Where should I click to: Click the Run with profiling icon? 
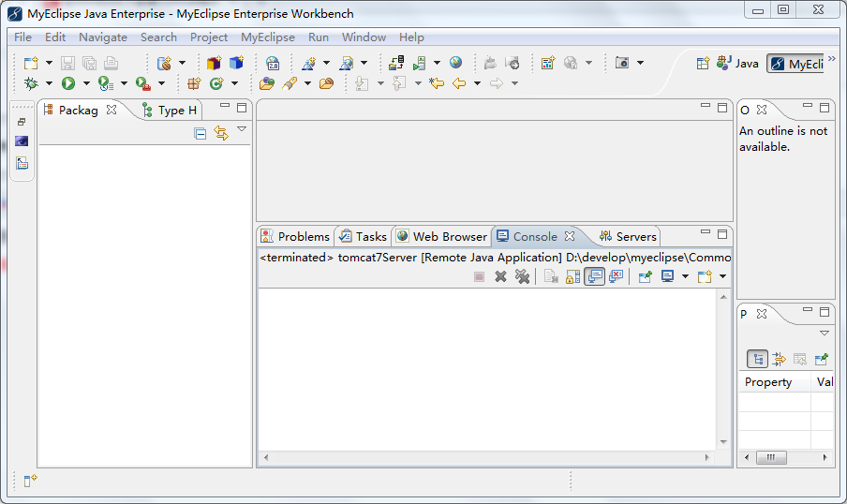(105, 83)
